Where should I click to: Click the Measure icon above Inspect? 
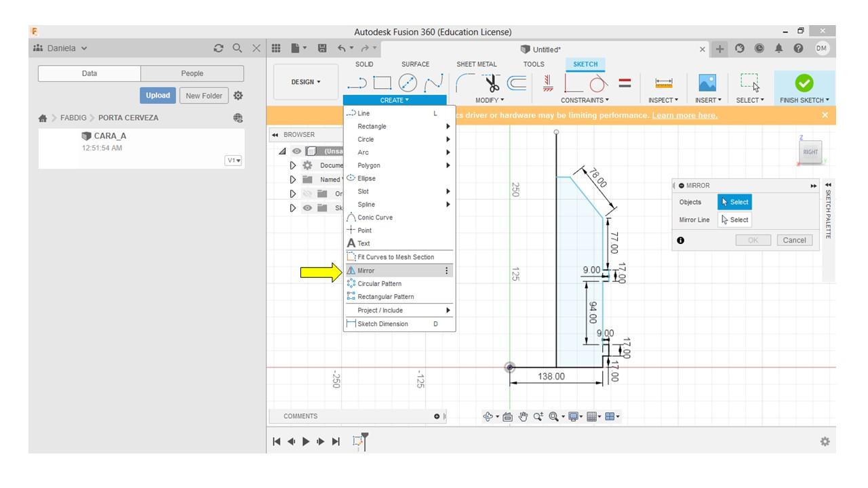[x=664, y=83]
